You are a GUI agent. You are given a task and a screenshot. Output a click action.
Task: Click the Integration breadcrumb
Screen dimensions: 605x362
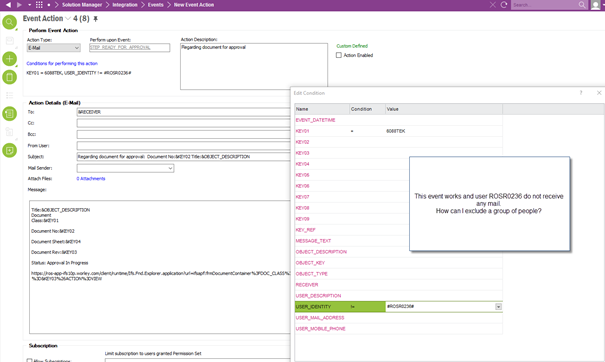125,5
